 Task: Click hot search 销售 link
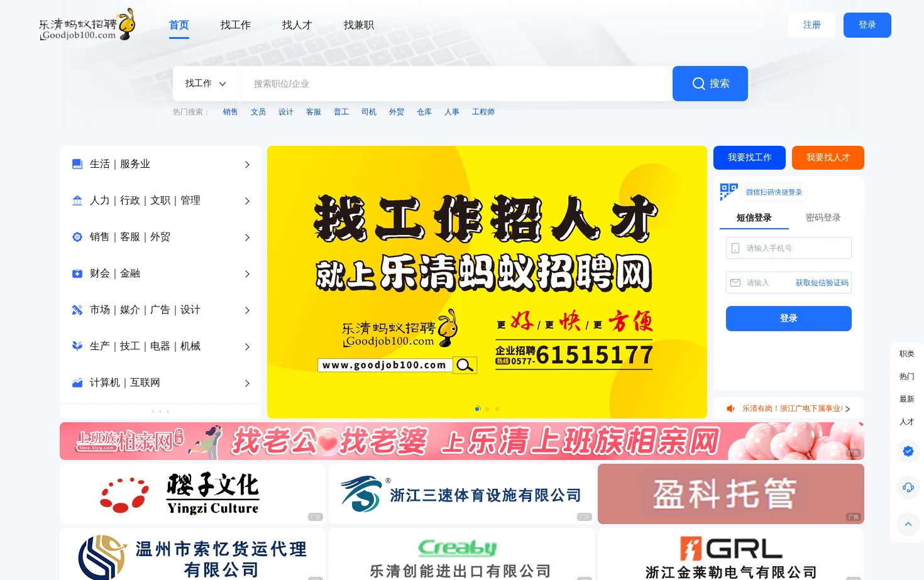(231, 112)
